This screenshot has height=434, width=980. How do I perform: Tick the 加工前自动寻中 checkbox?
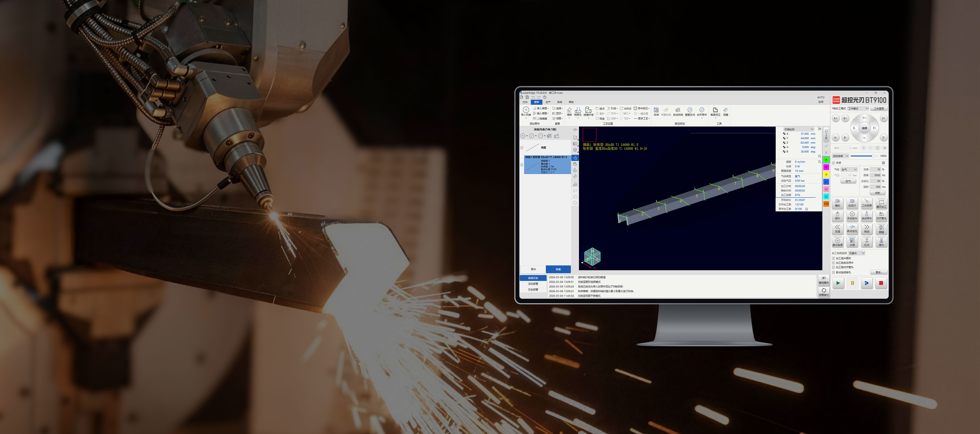point(833,263)
